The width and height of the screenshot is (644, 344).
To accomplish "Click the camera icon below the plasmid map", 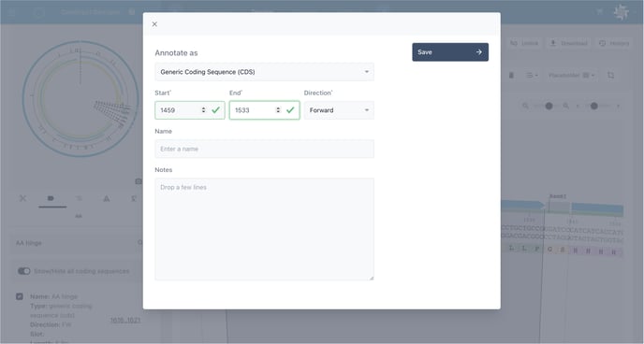I will pyautogui.click(x=139, y=181).
